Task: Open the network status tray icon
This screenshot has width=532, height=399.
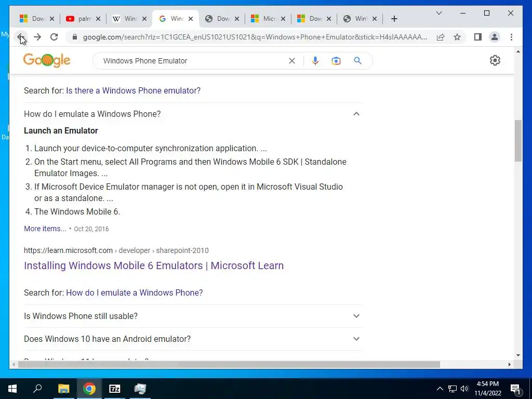Action: (x=453, y=389)
